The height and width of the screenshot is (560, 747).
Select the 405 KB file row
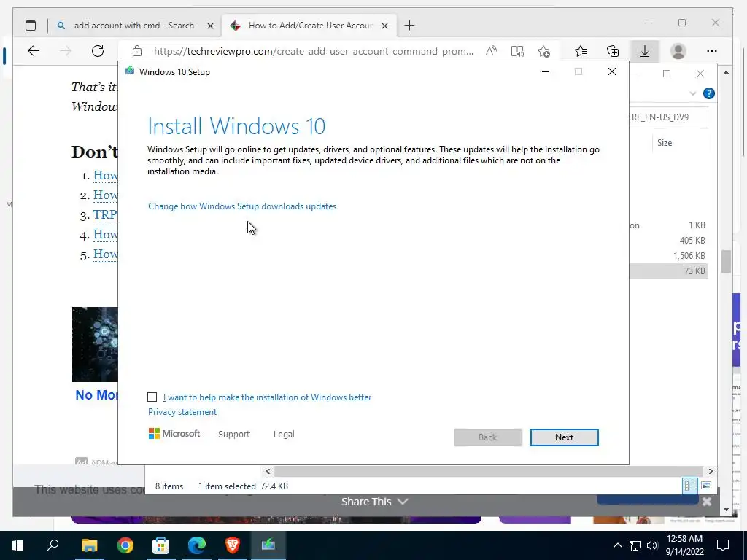pos(668,241)
